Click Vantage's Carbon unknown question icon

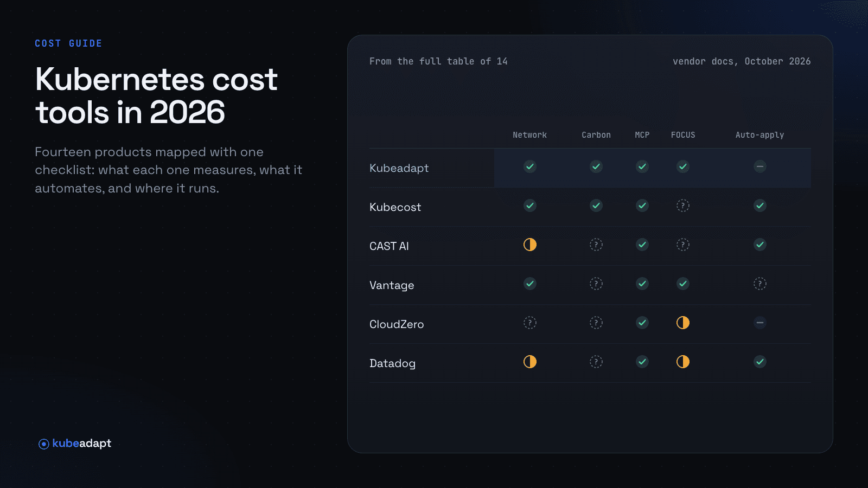[x=596, y=284]
